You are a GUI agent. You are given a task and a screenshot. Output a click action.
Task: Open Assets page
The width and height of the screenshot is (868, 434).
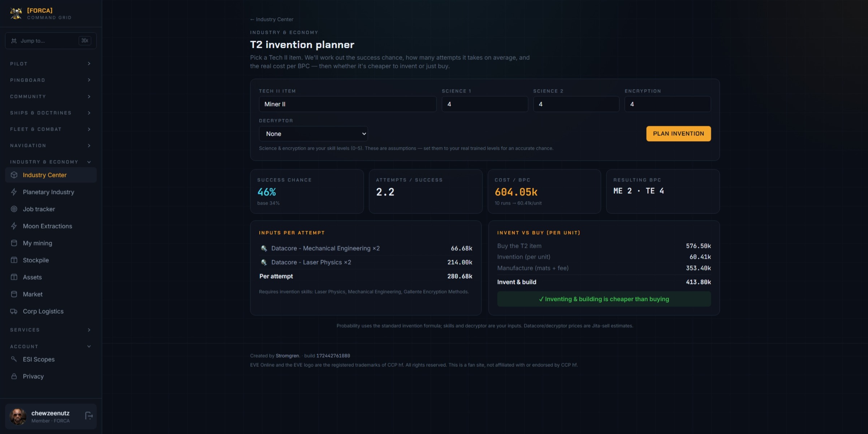[x=51, y=277]
